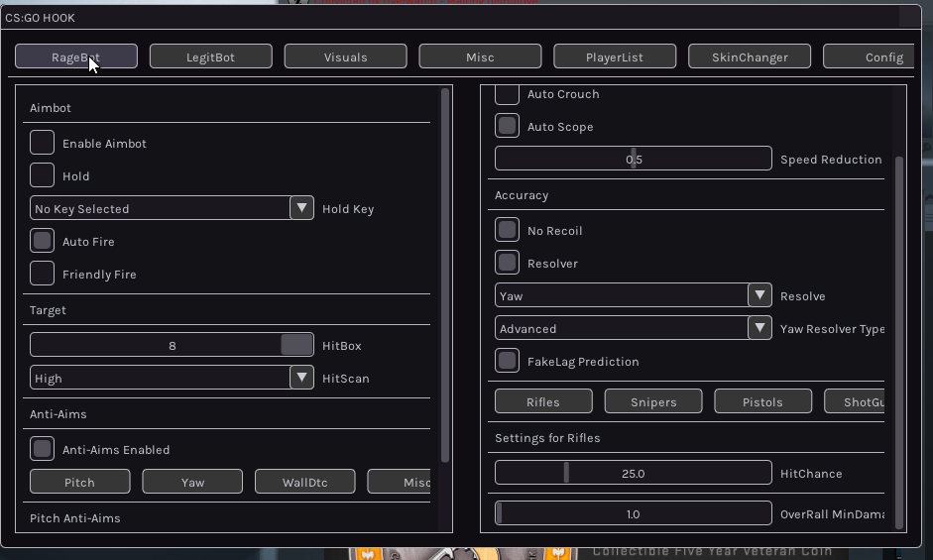
Task: Go to the PlayerList tab
Action: (615, 56)
